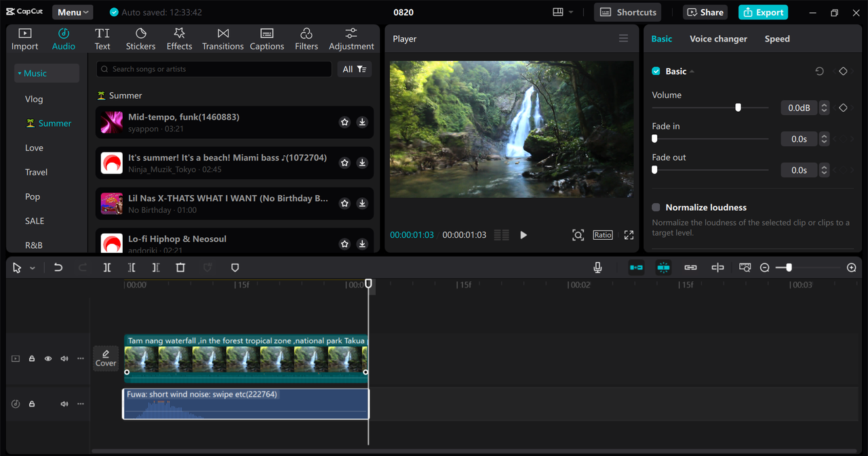
Task: Favorite the Lo-fi Hiphop & Neosoul track
Action: coord(344,244)
